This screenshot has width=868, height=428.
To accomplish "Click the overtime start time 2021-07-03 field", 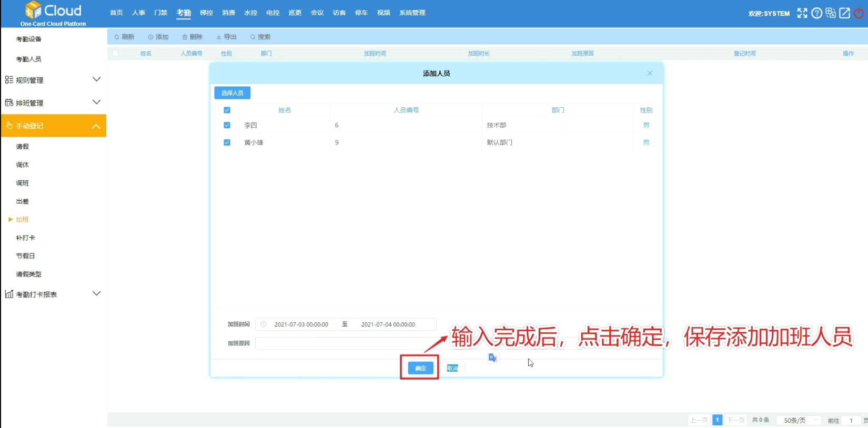I will tap(301, 324).
